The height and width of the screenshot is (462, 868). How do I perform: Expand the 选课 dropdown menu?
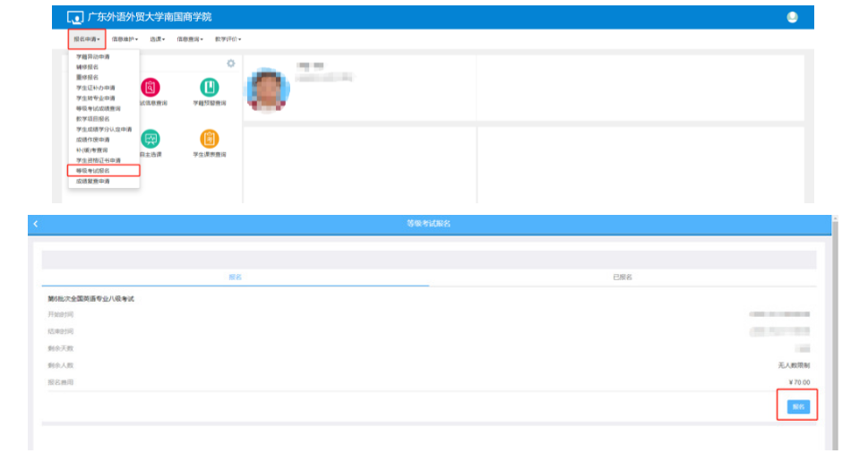coord(158,39)
